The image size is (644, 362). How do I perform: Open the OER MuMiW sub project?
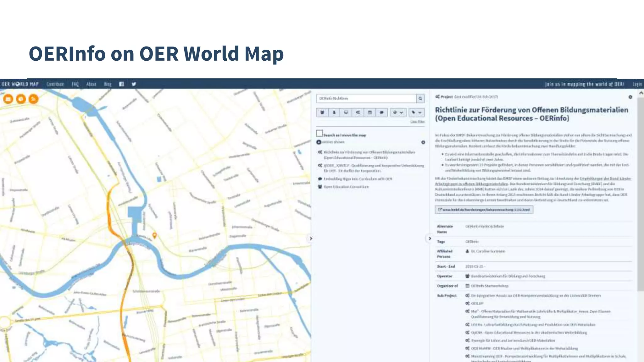(524, 348)
